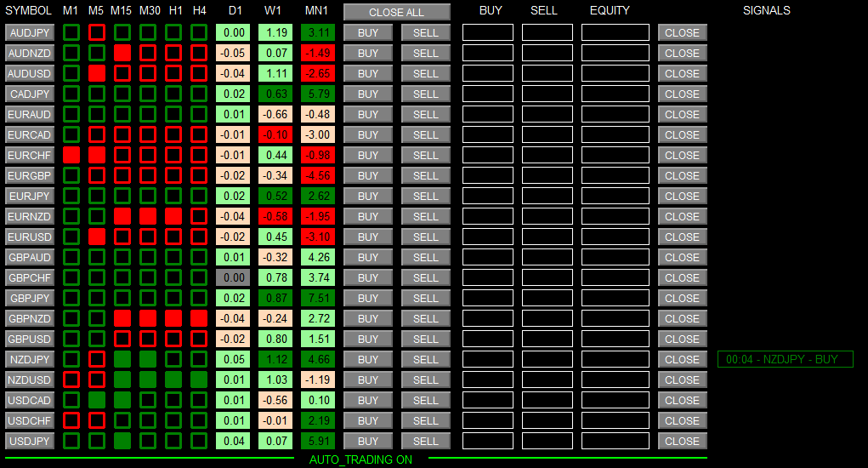Viewport: 868px width, 468px height.
Task: Click the GBPAUD EQUITY field
Action: pyautogui.click(x=615, y=258)
